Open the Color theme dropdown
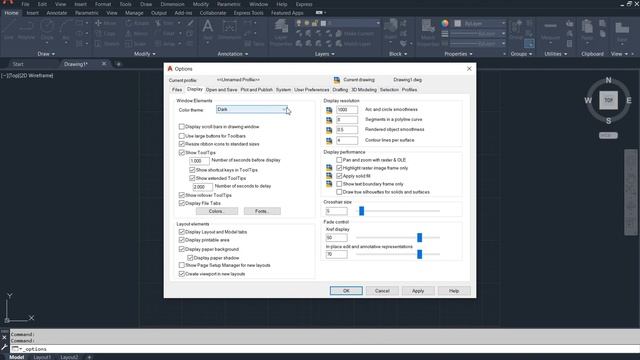This screenshot has width=640, height=360. coord(252,109)
